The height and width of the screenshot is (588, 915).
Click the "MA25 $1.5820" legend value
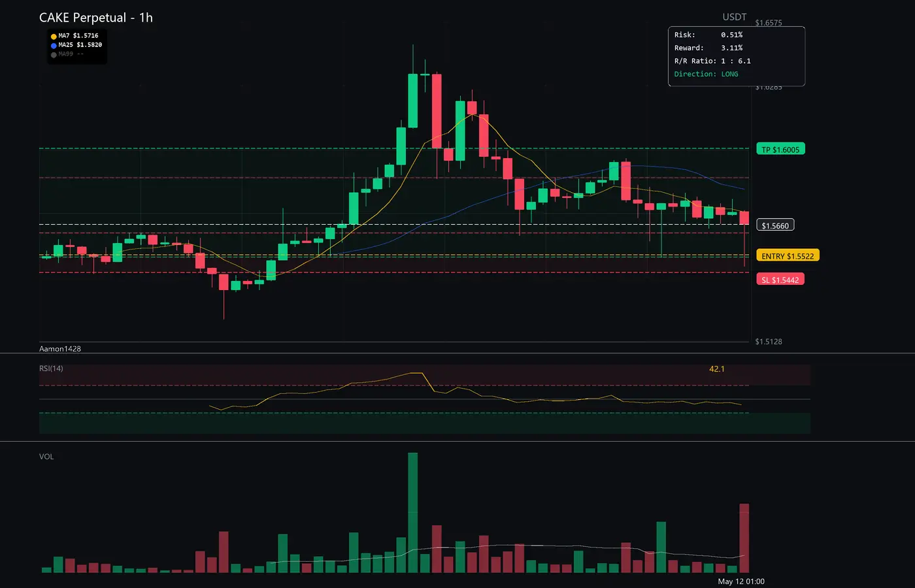pyautogui.click(x=80, y=45)
